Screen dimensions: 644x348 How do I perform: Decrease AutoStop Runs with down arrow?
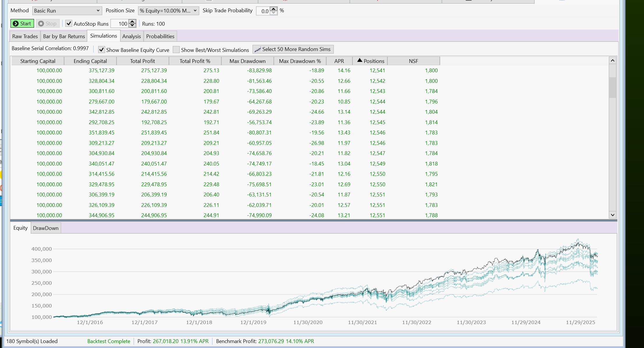coord(132,26)
